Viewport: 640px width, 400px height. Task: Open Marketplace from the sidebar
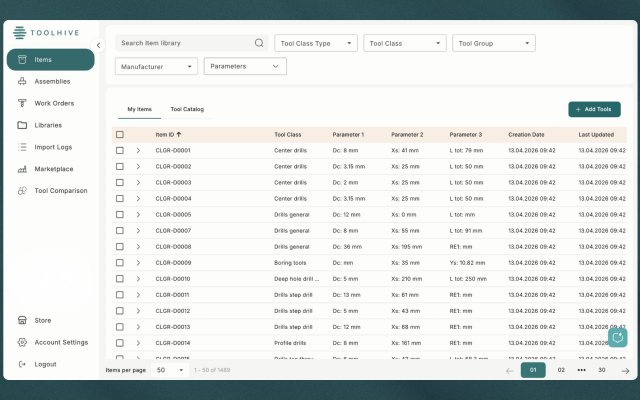pyautogui.click(x=51, y=169)
